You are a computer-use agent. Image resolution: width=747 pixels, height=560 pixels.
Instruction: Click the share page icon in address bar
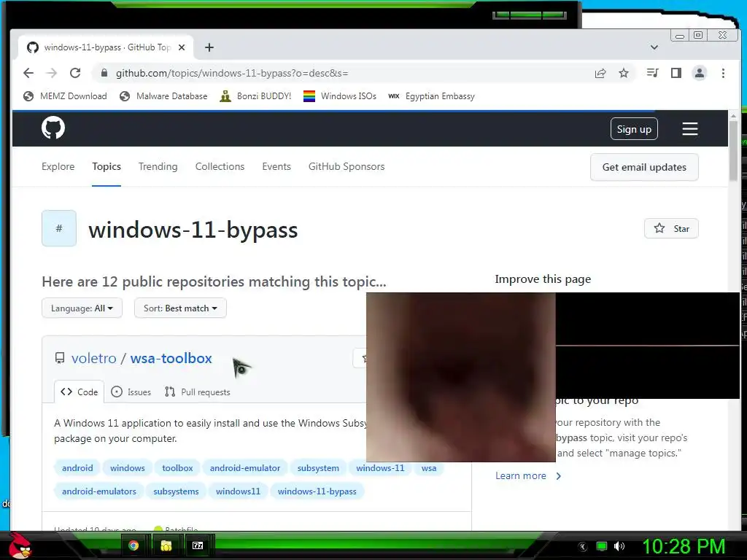[x=600, y=73]
